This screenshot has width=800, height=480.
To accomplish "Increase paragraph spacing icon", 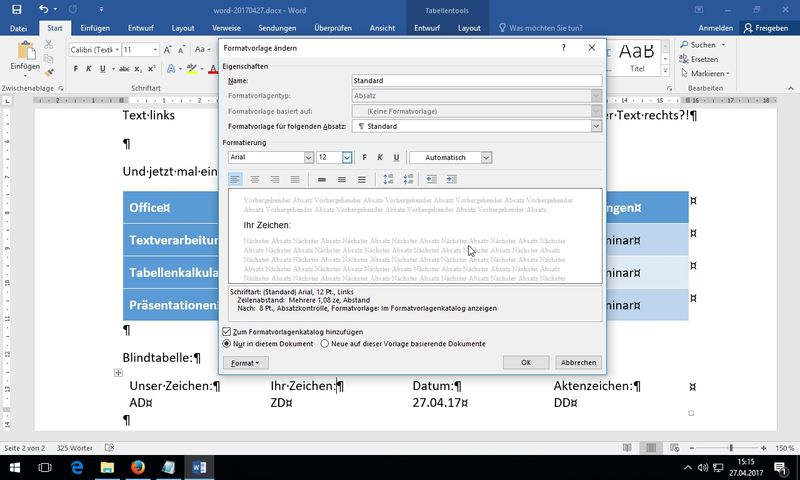I will point(389,179).
